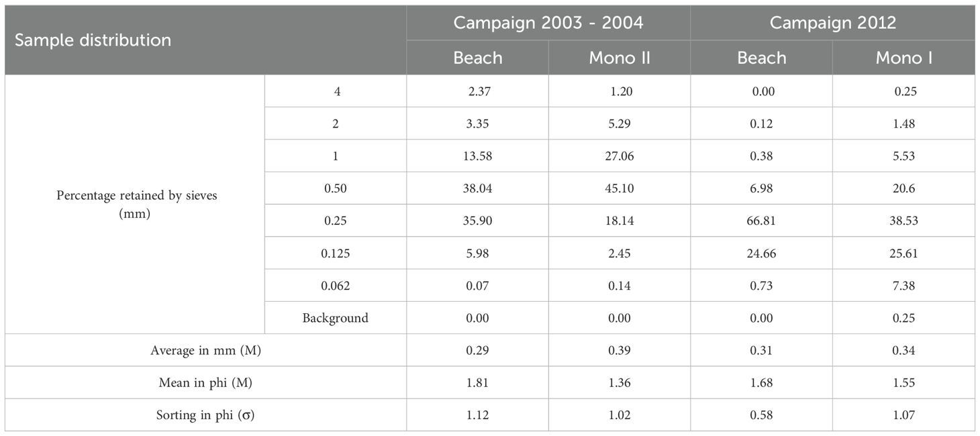The image size is (980, 436).
Task: Click the "Mono II" column subheader
Action: 619,58
